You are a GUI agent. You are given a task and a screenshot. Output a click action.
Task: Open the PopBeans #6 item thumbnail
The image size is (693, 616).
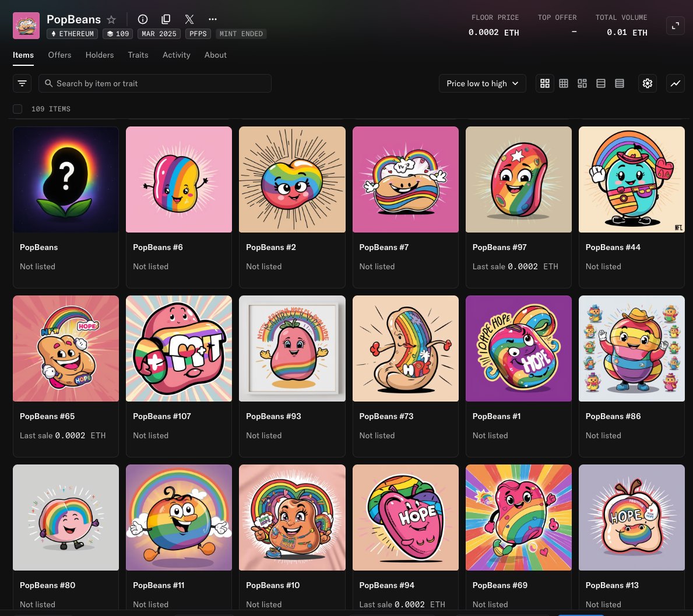pos(179,179)
